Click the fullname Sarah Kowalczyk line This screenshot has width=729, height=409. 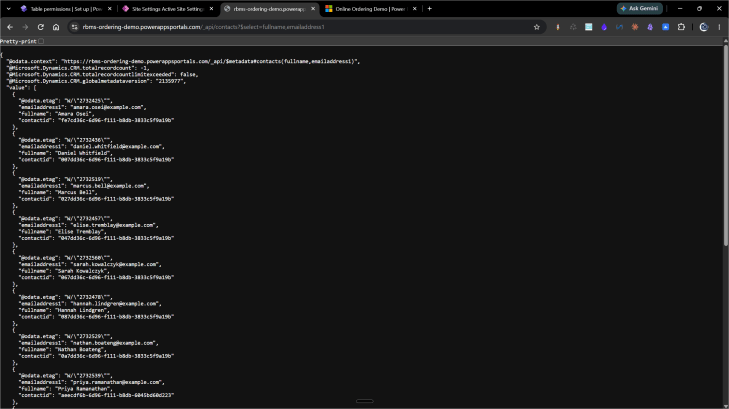(64, 270)
